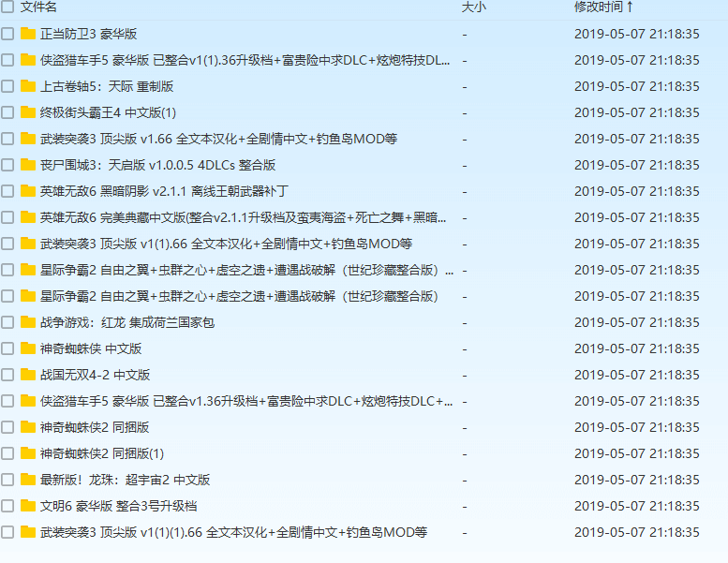Check box of 最新版！龙珠：超宇宙2 中文版
Image resolution: width=728 pixels, height=563 pixels.
click(x=7, y=480)
